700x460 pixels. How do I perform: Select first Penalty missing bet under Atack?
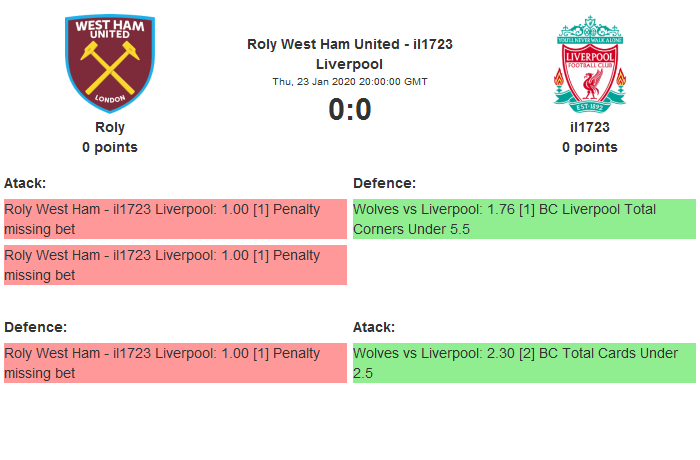[175, 219]
